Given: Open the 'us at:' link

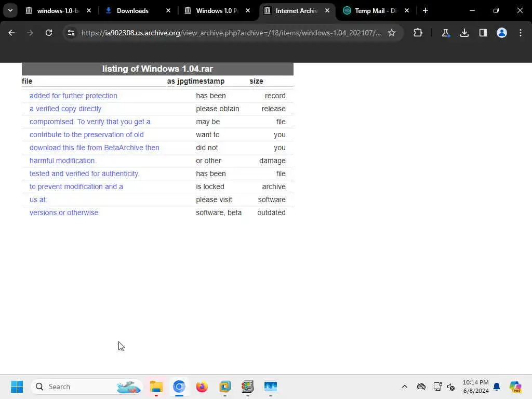Looking at the screenshot, I should point(38,199).
